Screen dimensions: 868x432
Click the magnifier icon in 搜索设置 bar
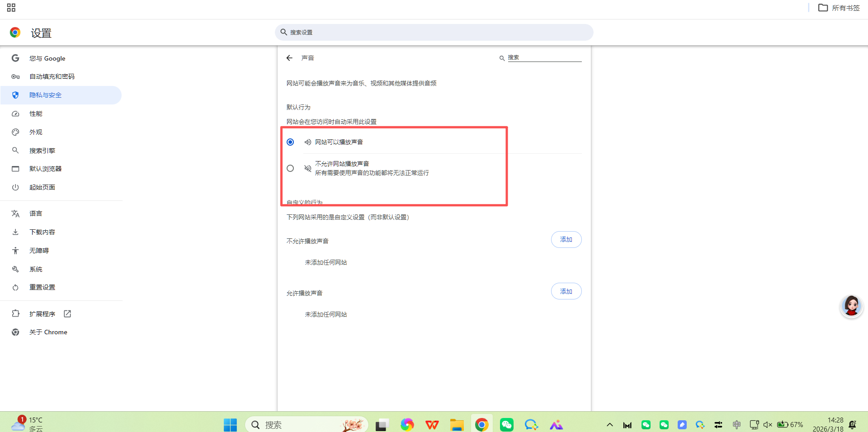[284, 32]
